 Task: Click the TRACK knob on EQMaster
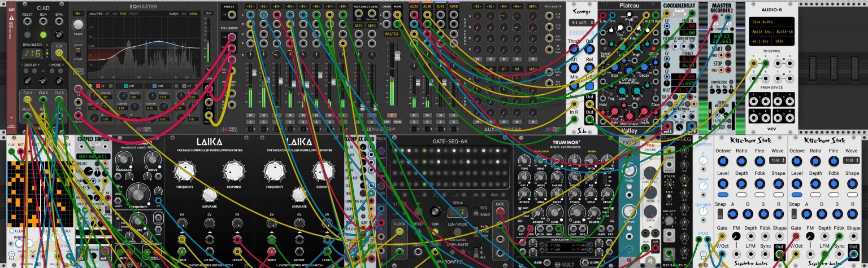click(79, 25)
